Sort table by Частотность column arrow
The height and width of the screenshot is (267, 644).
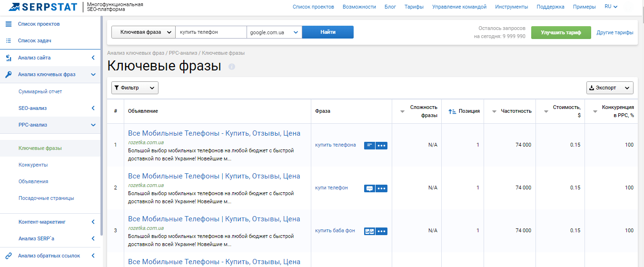pyautogui.click(x=494, y=111)
